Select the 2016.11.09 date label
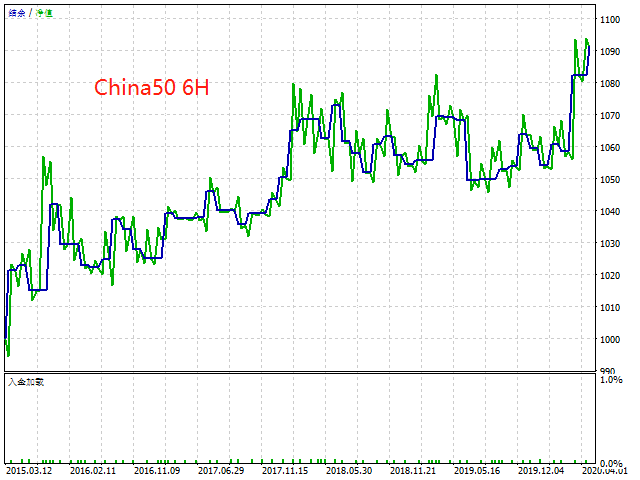 click(x=157, y=471)
